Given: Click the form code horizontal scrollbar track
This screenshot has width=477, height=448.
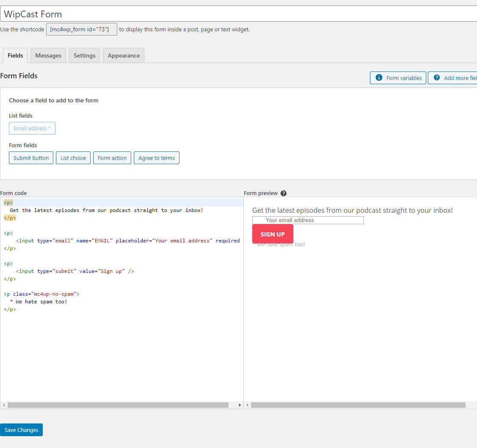Looking at the screenshot, I should pos(119,405).
